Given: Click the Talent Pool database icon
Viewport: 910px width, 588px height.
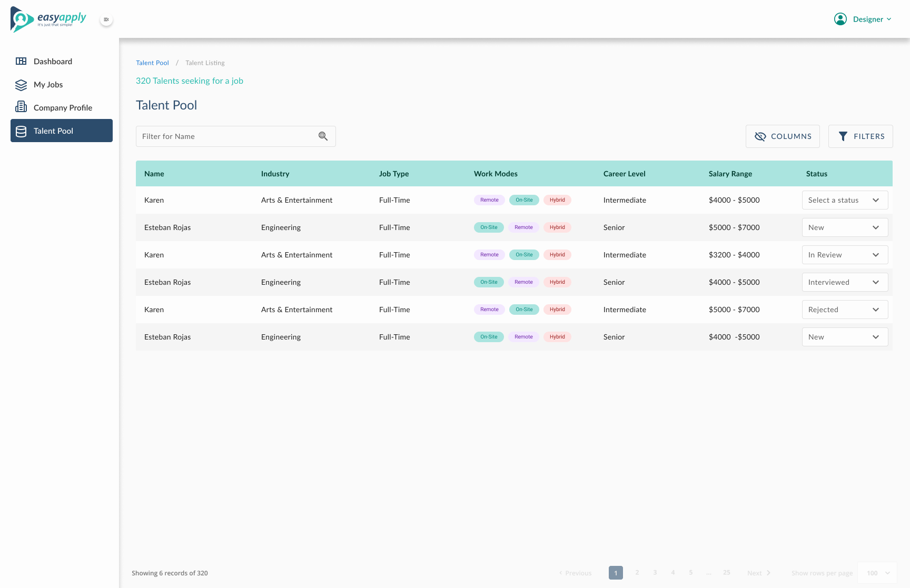Looking at the screenshot, I should pyautogui.click(x=21, y=131).
